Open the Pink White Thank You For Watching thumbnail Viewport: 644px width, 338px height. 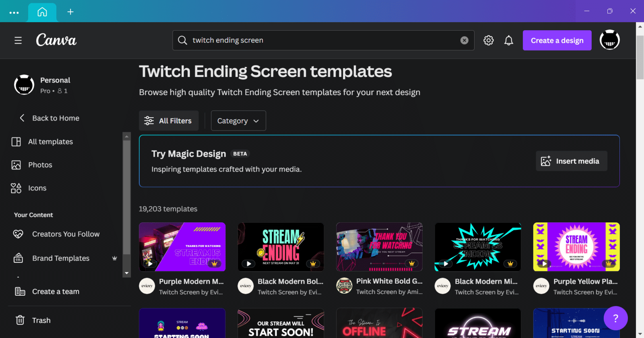[x=380, y=247]
